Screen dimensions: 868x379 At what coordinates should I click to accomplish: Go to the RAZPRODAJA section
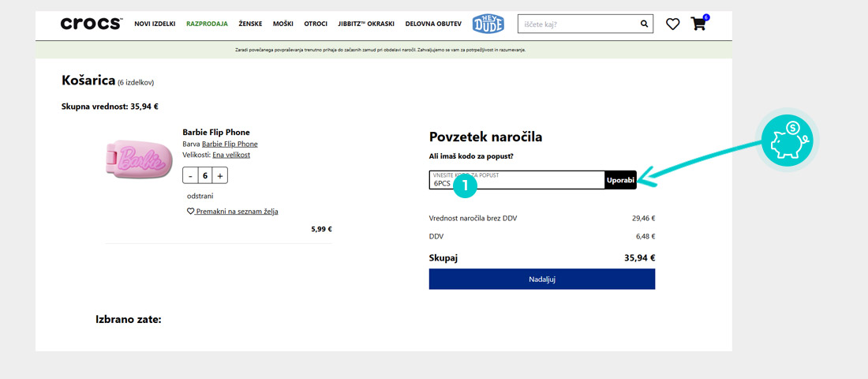pyautogui.click(x=207, y=24)
